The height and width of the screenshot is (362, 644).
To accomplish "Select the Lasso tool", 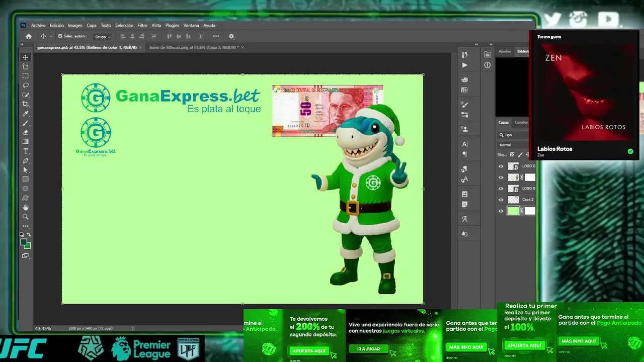I will tap(25, 85).
